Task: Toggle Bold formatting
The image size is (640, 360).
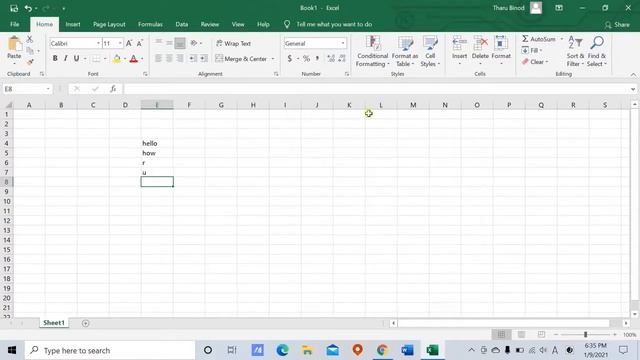Action: pyautogui.click(x=55, y=58)
